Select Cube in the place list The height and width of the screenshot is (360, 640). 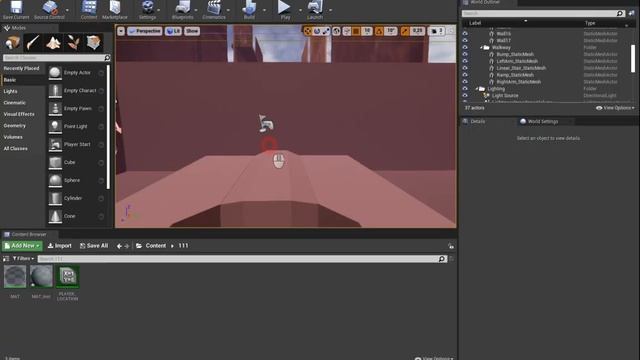(x=76, y=162)
